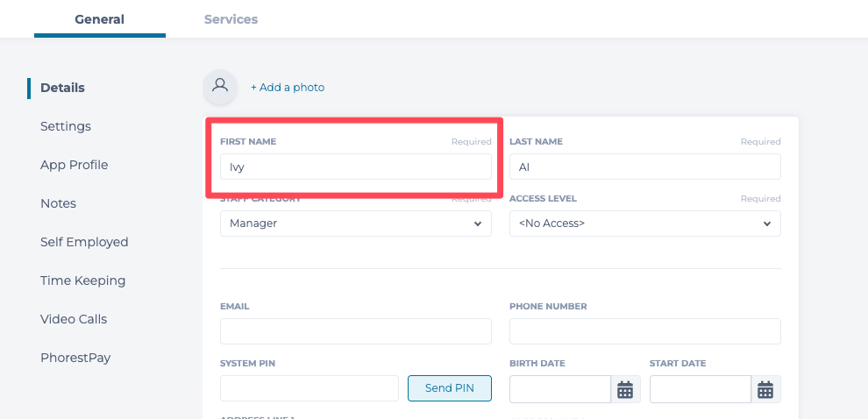This screenshot has width=868, height=419.
Task: Click the System PIN field
Action: click(309, 388)
